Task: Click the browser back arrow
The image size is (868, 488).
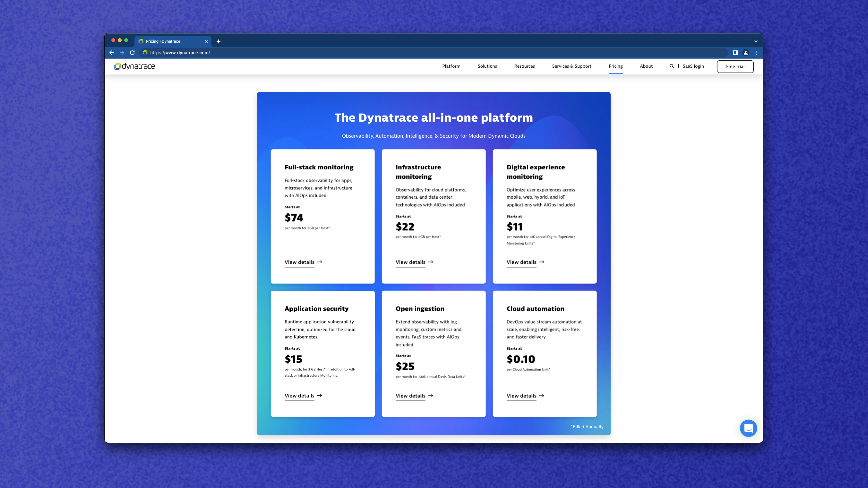Action: tap(111, 53)
